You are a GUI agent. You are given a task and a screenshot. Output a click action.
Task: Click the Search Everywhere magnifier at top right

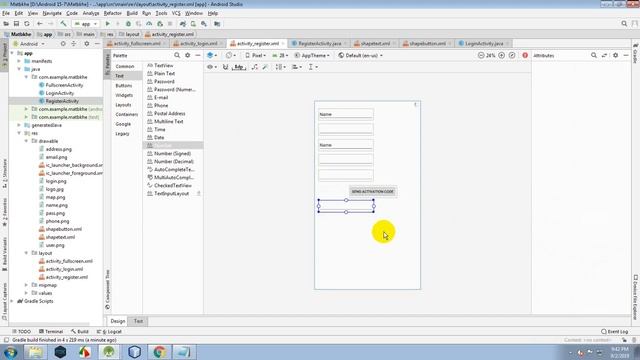pos(624,24)
